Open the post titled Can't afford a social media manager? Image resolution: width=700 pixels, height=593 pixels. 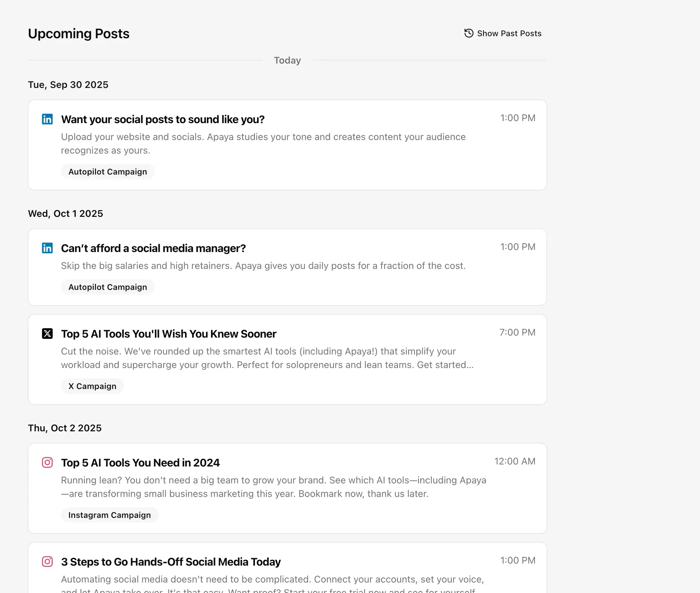(153, 248)
